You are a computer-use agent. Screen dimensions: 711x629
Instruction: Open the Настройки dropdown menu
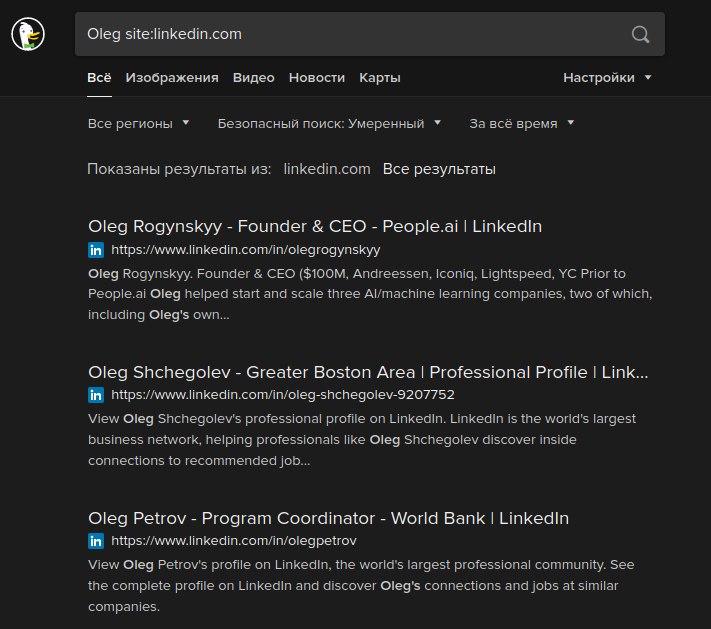click(607, 78)
